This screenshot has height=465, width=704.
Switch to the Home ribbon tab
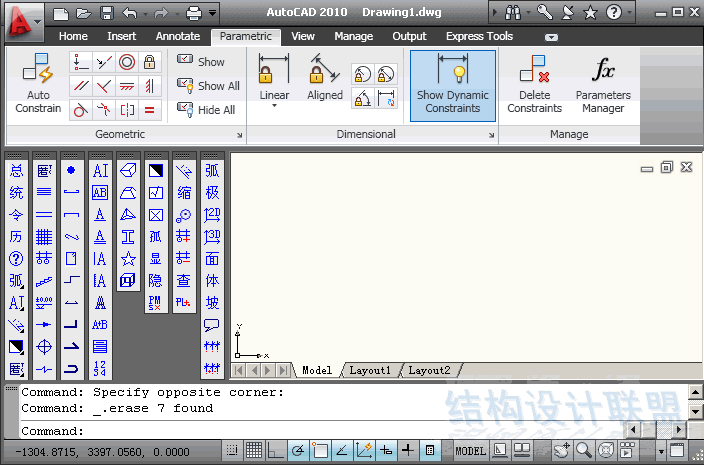(x=73, y=36)
